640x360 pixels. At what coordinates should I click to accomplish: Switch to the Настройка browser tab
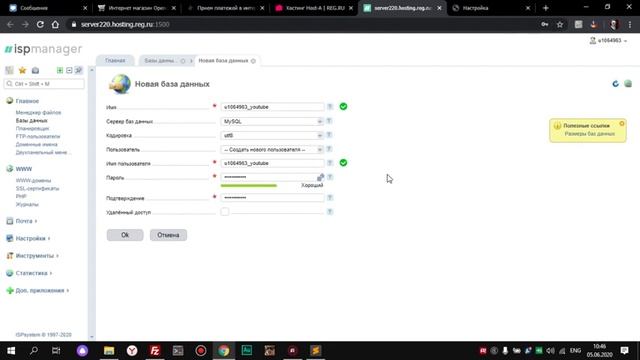492,8
